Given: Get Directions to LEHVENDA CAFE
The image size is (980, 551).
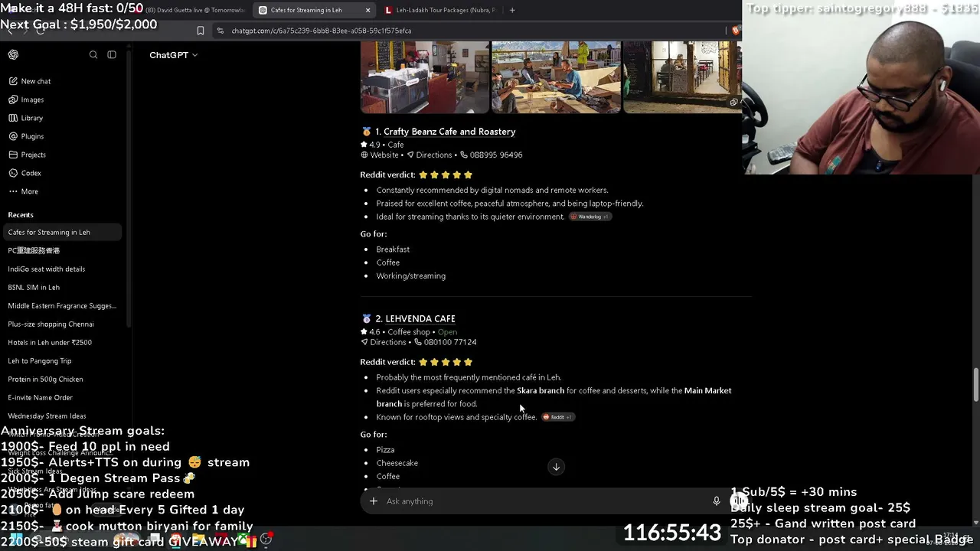Looking at the screenshot, I should (x=384, y=342).
